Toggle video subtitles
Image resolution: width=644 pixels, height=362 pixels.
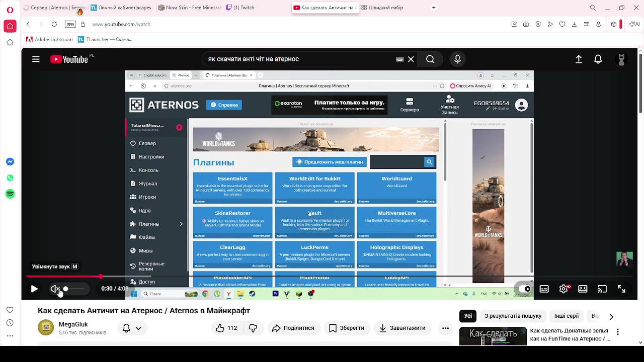point(544,289)
